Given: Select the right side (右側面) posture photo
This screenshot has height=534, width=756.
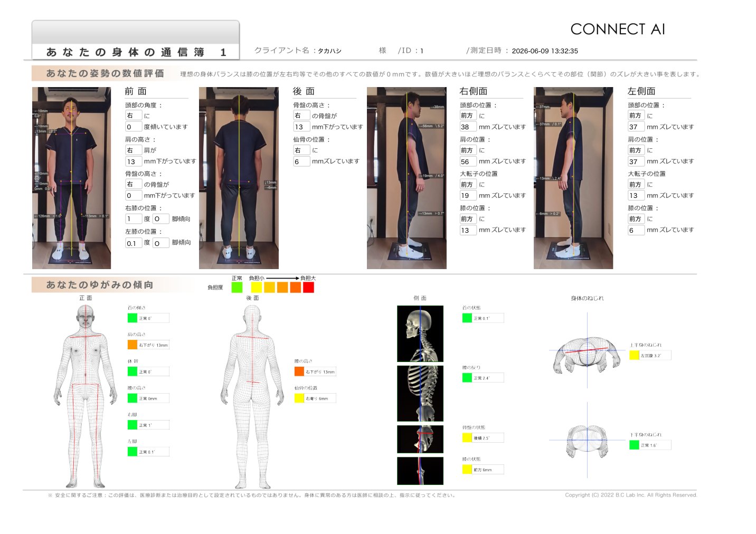Looking at the screenshot, I should pyautogui.click(x=407, y=178).
